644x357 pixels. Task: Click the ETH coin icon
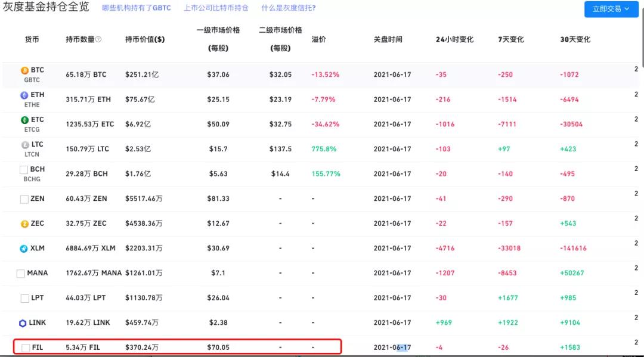coord(24,95)
